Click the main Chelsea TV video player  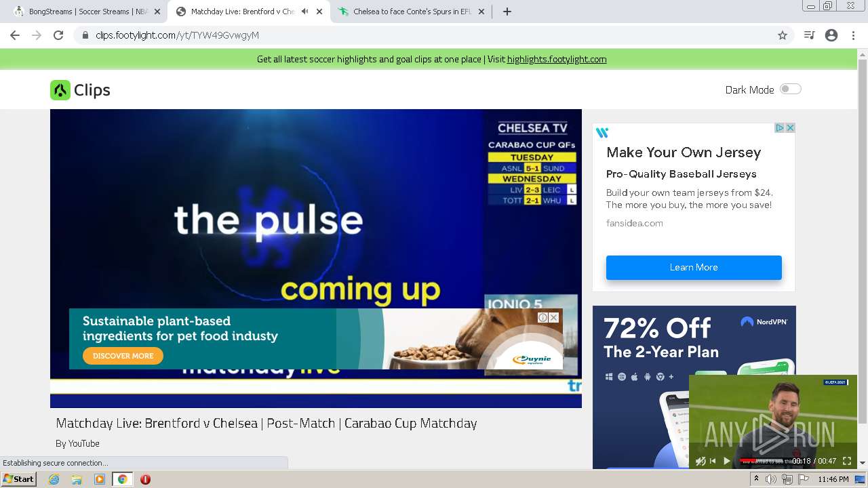click(316, 258)
